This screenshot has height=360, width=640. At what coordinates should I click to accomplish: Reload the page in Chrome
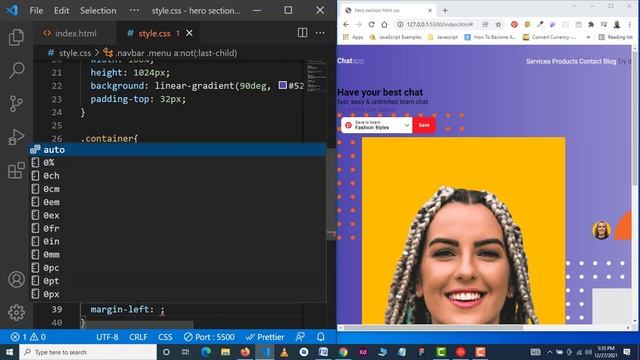(371, 24)
